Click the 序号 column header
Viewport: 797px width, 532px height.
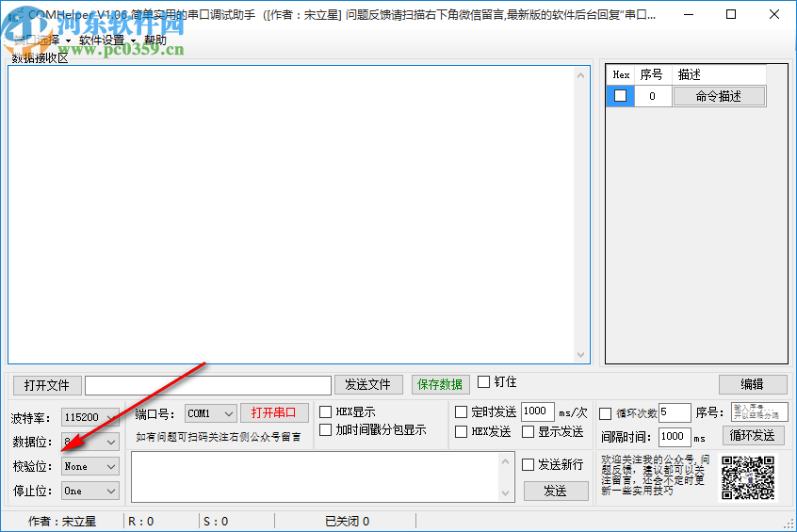click(x=653, y=74)
